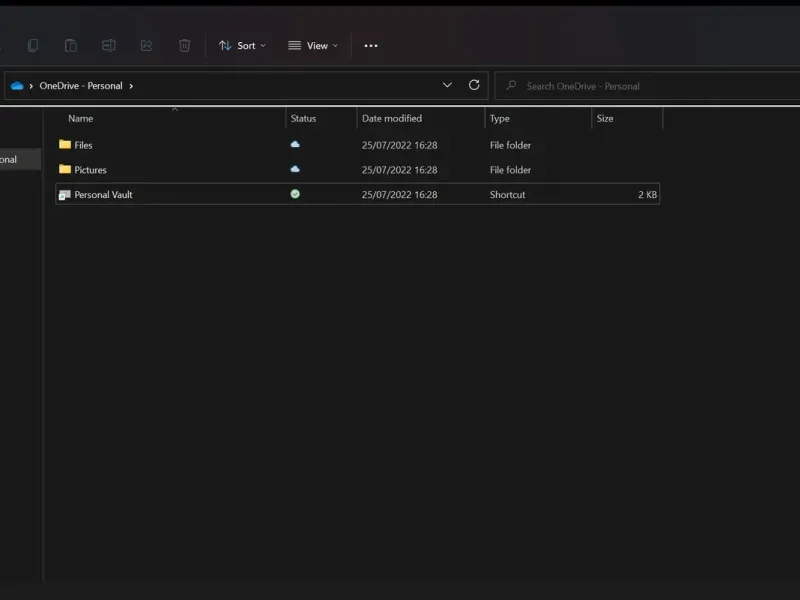Screen dimensions: 800x600
Task: Expand the chevron after OneDrive - Personal
Action: coord(131,86)
